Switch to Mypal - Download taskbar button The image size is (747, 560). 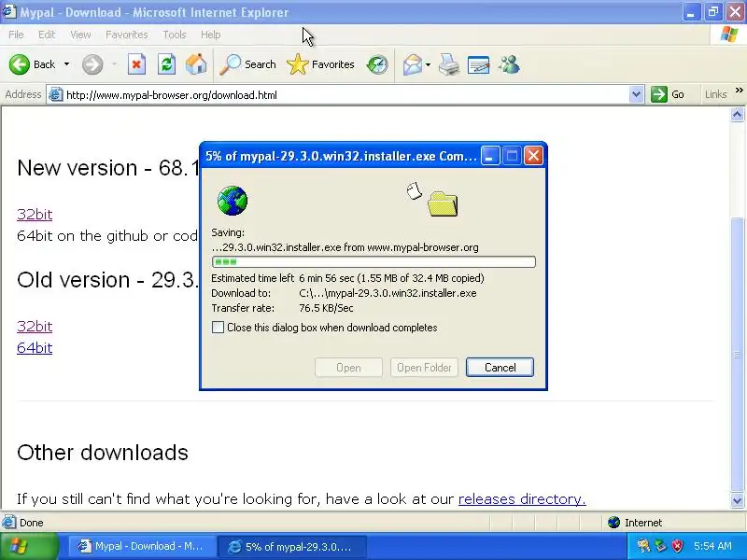click(142, 546)
